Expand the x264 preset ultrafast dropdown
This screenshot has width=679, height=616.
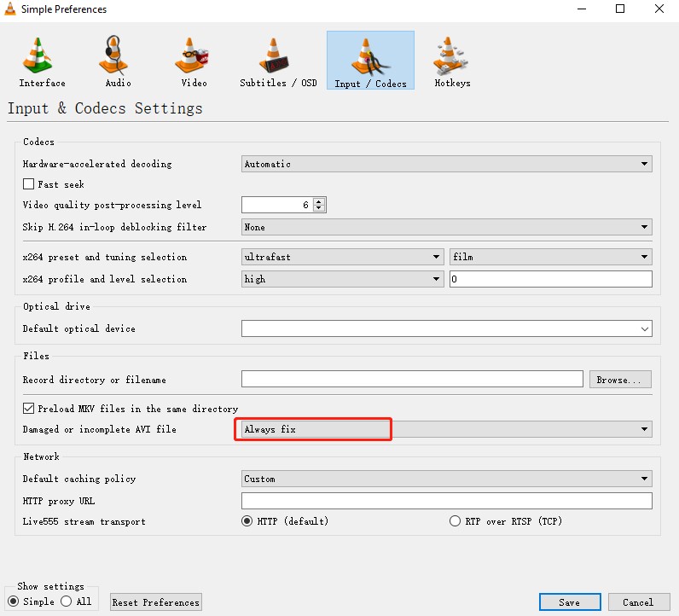coord(342,257)
